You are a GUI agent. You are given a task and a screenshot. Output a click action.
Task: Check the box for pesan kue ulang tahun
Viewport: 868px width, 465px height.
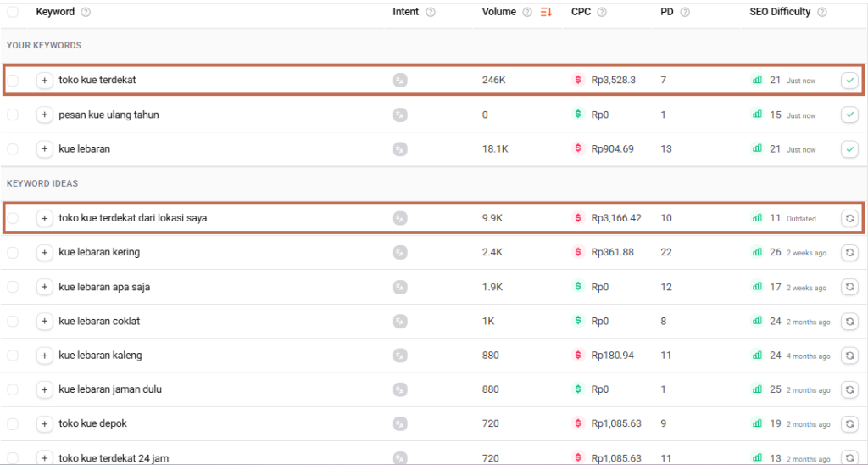point(13,115)
